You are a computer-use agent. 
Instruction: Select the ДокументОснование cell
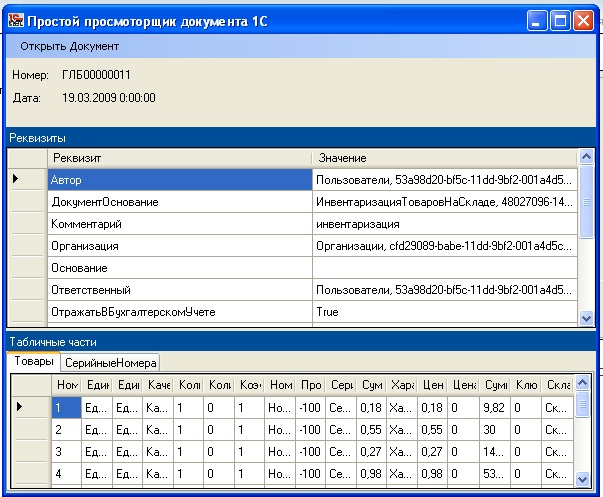pos(180,202)
